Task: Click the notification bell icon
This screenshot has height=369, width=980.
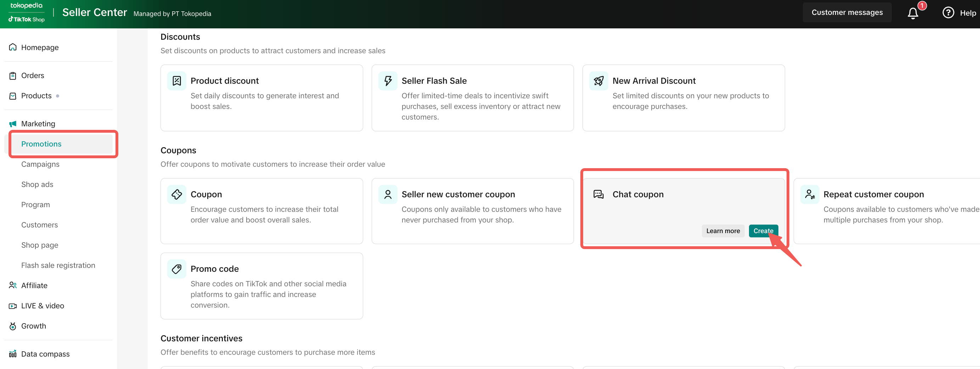Action: click(913, 13)
